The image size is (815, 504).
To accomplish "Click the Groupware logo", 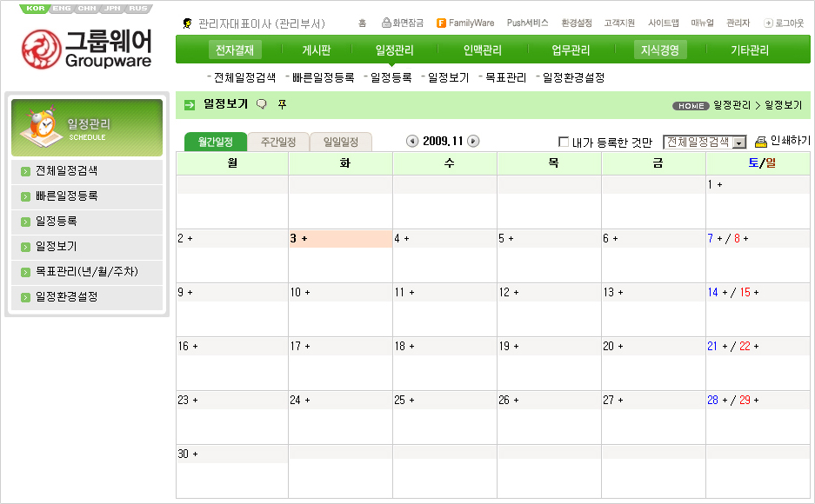I will click(x=87, y=49).
